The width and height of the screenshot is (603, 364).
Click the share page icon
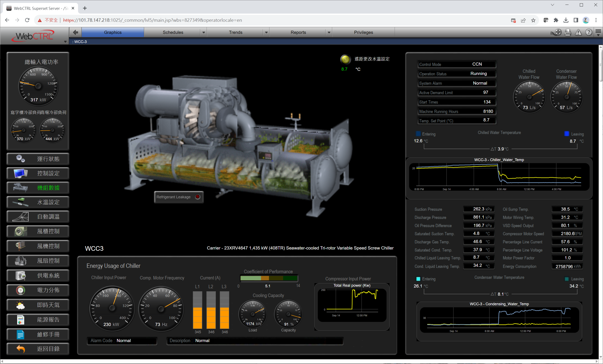pyautogui.click(x=523, y=20)
